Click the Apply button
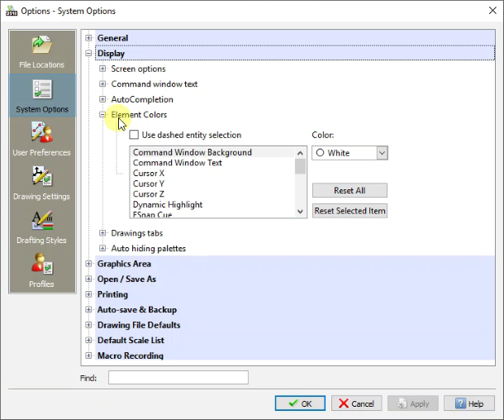 pyautogui.click(x=413, y=403)
